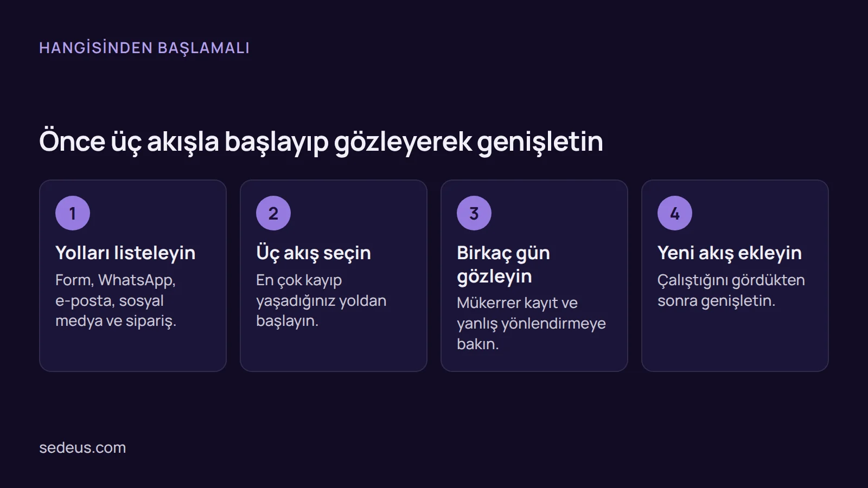Click the 'Form, WhatsApp, e-posta' description text
The image size is (868, 488).
116,300
